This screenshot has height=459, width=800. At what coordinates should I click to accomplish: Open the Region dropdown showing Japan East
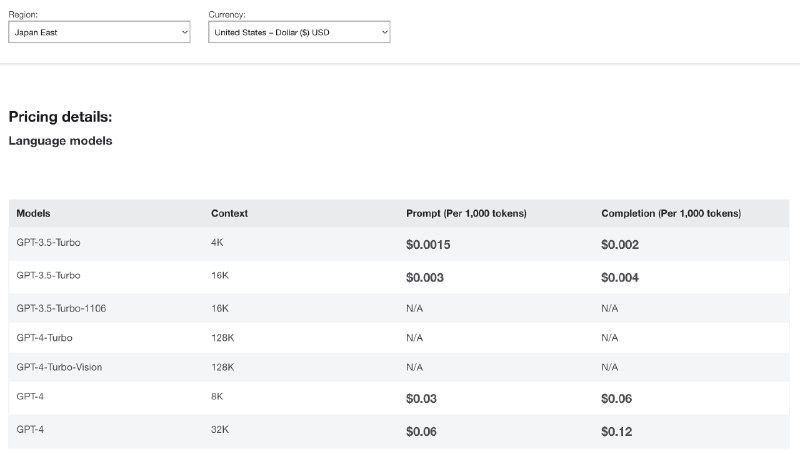99,32
